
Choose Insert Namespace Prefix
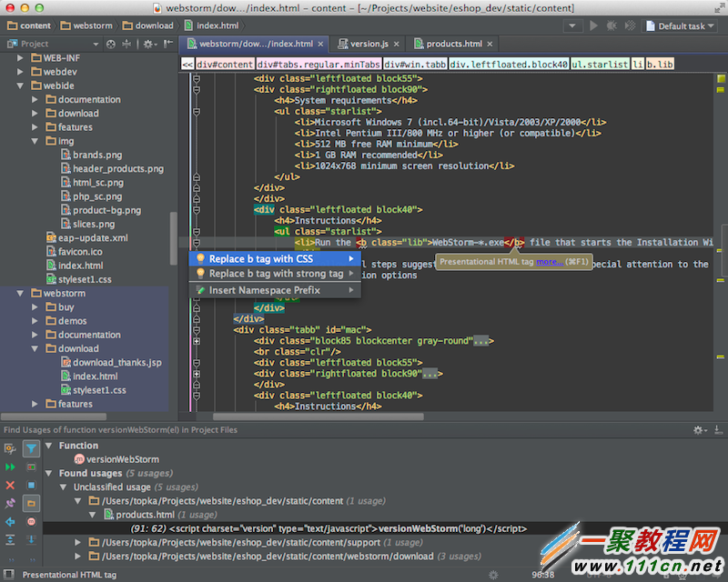(275, 290)
